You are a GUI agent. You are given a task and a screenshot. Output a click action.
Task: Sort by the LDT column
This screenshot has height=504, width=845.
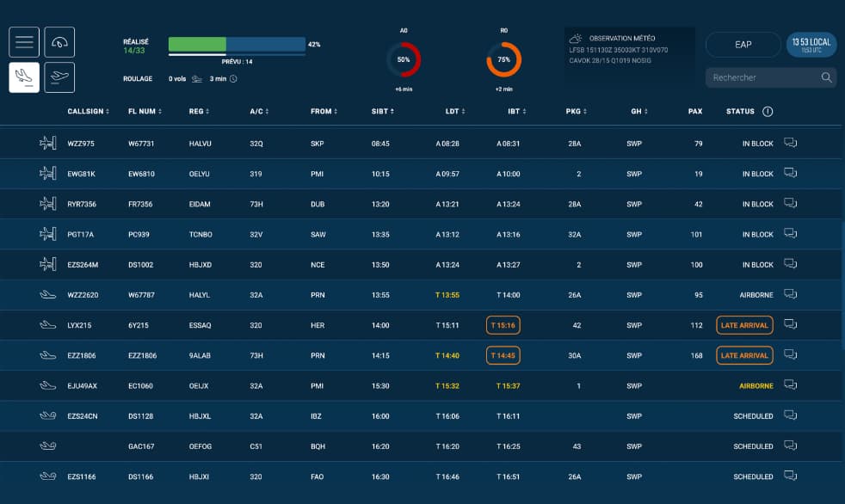pyautogui.click(x=455, y=112)
